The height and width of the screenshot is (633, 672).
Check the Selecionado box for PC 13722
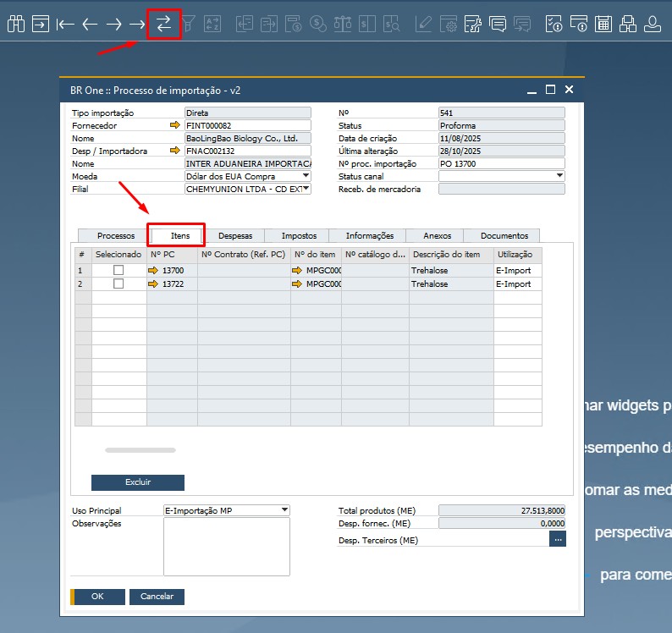pyautogui.click(x=118, y=284)
